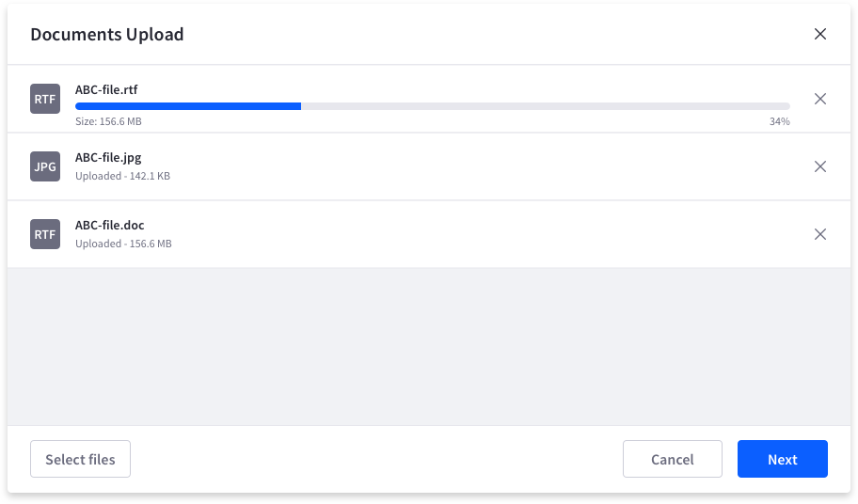Click the JPG file type icon
The width and height of the screenshot is (858, 504).
[45, 166]
